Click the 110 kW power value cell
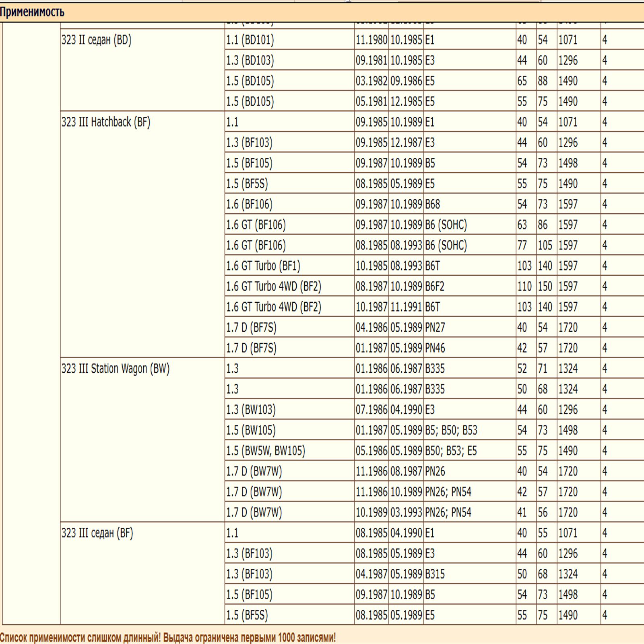This screenshot has width=644, height=644. pyautogui.click(x=524, y=287)
